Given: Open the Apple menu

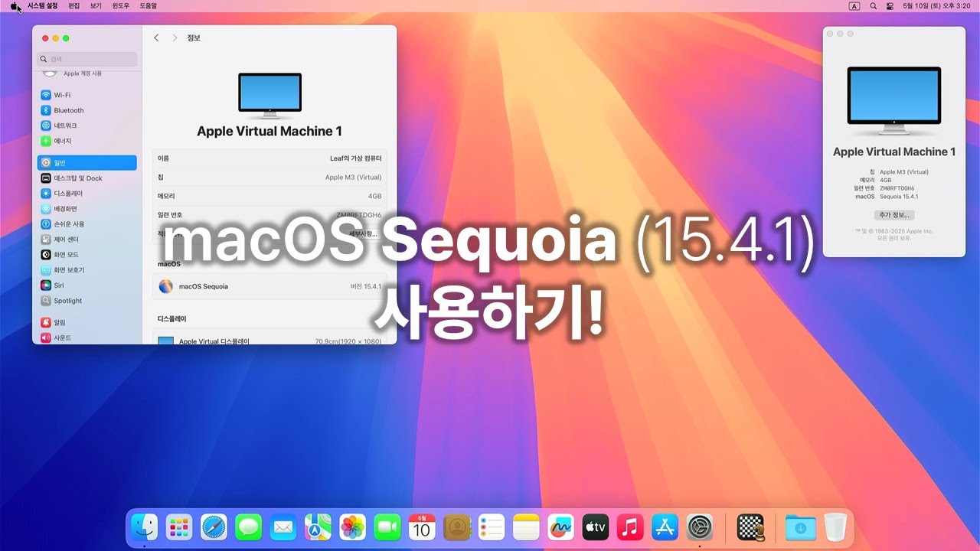Looking at the screenshot, I should (14, 5).
